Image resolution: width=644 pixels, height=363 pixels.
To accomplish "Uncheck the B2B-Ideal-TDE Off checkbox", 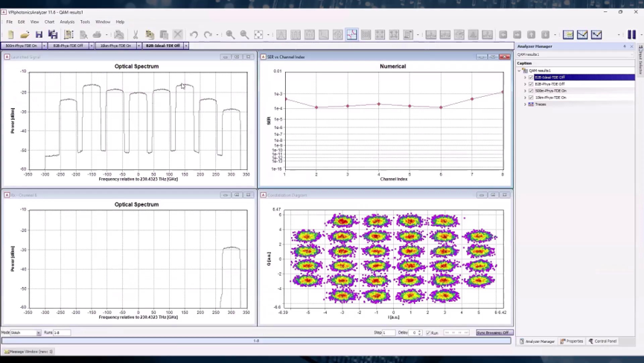I will tap(531, 78).
